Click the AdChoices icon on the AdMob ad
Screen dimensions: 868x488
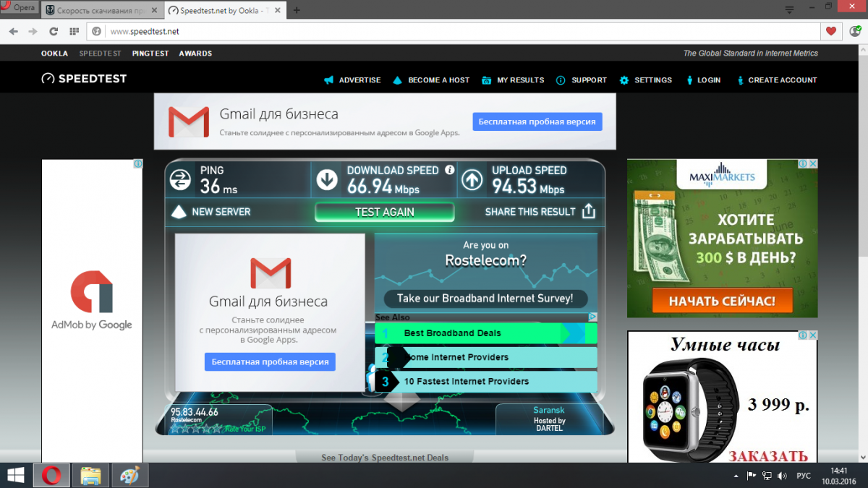click(138, 164)
